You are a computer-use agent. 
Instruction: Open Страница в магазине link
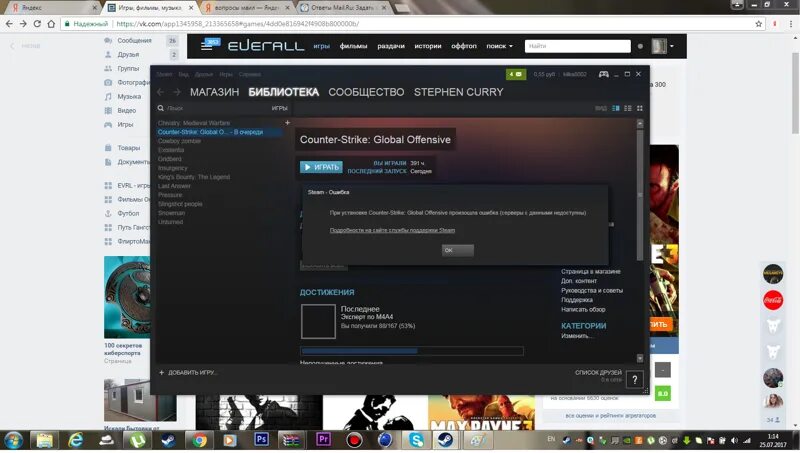591,271
